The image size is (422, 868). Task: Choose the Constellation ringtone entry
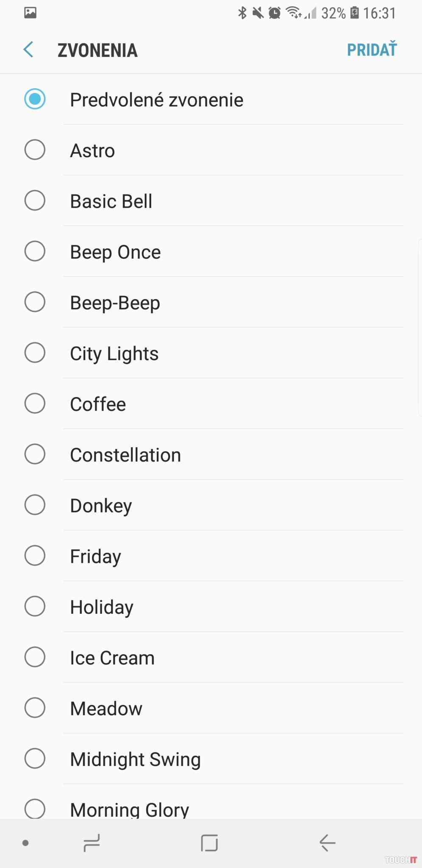pyautogui.click(x=125, y=455)
